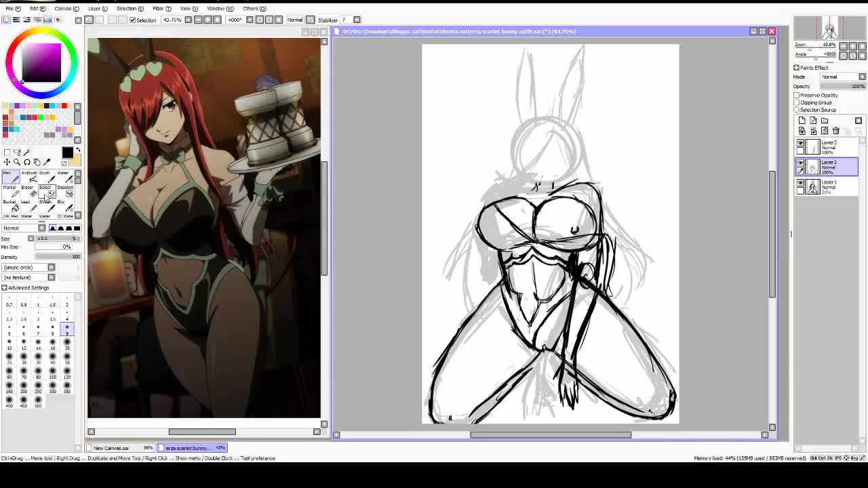The width and height of the screenshot is (868, 488).
Task: Pick the Select brush tool
Action: coord(47,191)
